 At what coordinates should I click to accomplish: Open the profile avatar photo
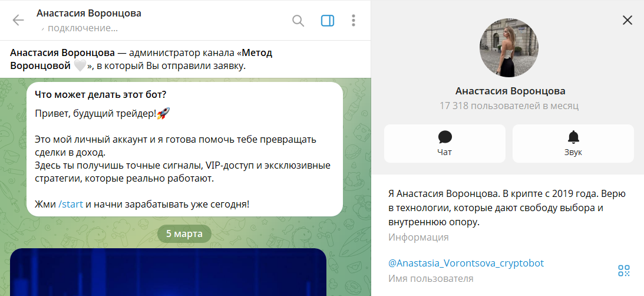(509, 47)
